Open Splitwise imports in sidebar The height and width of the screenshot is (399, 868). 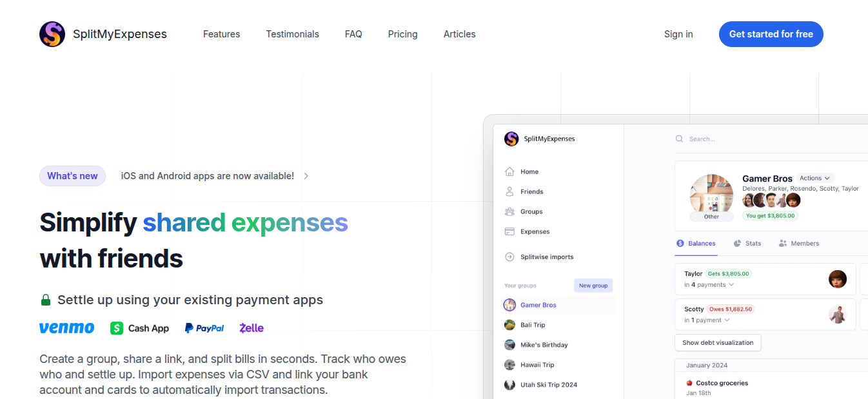pyautogui.click(x=547, y=257)
